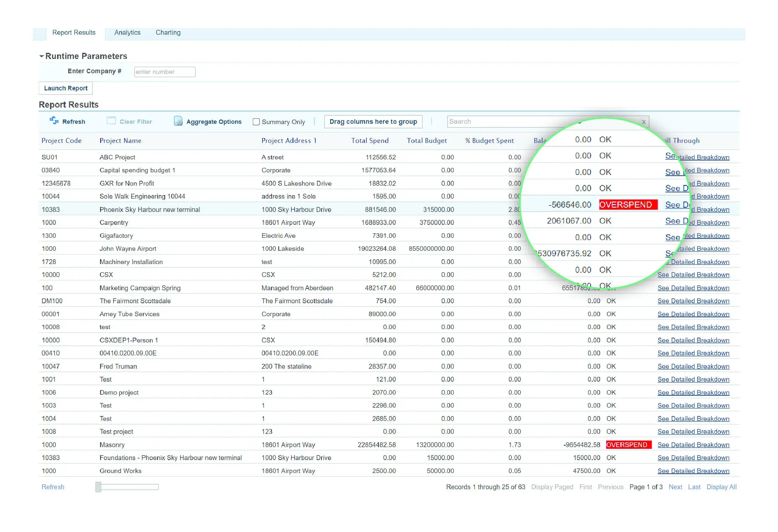Switch to the Charting tab

[x=168, y=32]
